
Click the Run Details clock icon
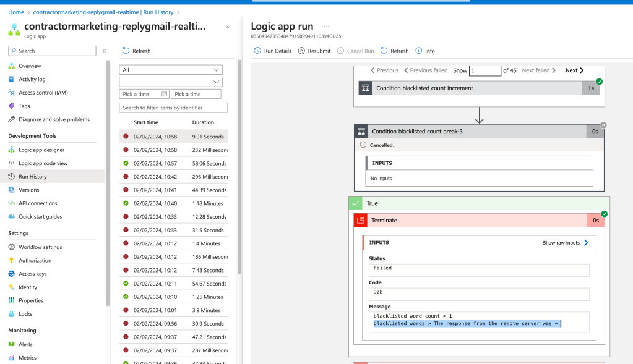click(x=257, y=51)
